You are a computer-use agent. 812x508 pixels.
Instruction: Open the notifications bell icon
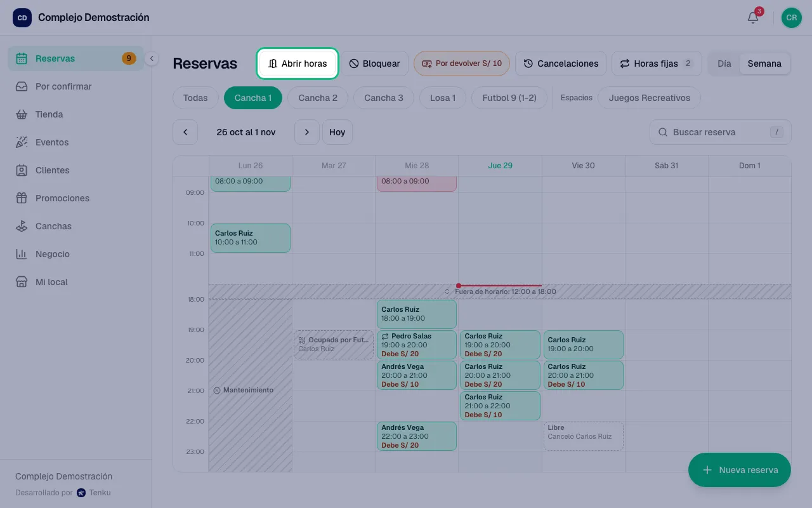pos(753,18)
